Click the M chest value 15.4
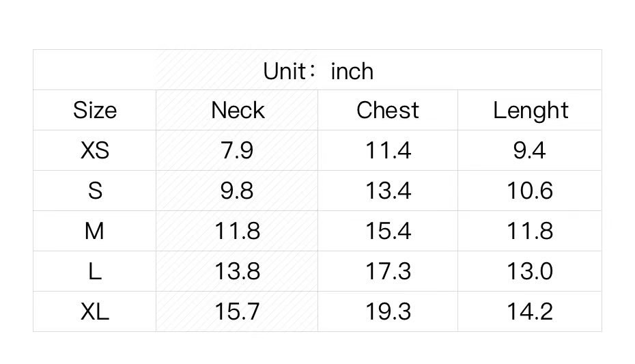The height and width of the screenshot is (364, 635). pos(388,231)
